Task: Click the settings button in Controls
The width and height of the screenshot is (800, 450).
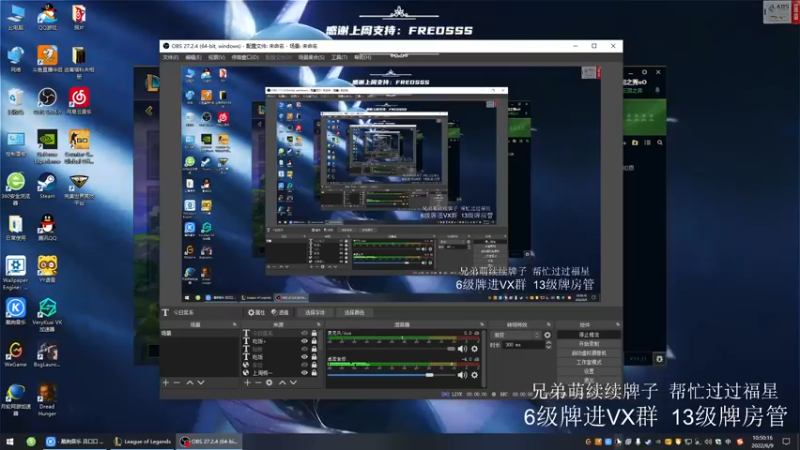Action: (x=589, y=371)
